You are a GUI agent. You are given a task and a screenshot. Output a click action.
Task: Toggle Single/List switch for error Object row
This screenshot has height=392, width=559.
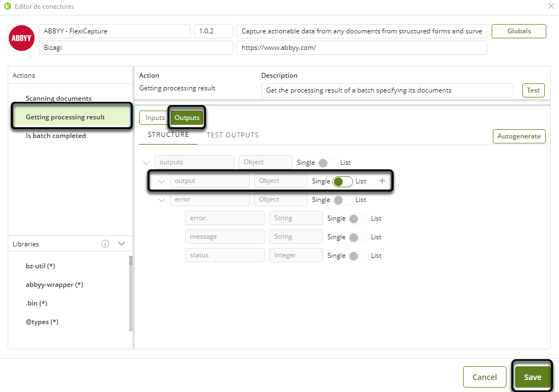point(343,200)
